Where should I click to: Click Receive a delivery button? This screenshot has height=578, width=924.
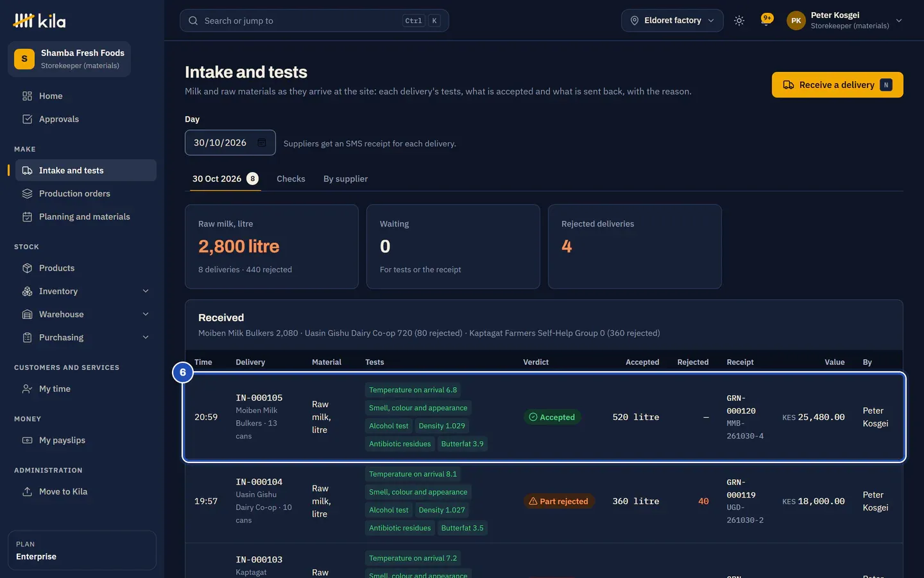[x=837, y=85]
